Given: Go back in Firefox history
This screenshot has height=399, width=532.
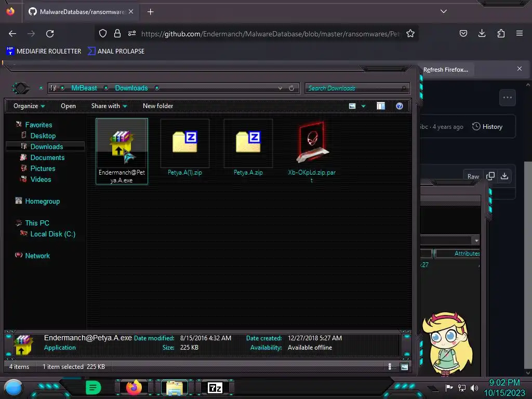Looking at the screenshot, I should point(12,34).
